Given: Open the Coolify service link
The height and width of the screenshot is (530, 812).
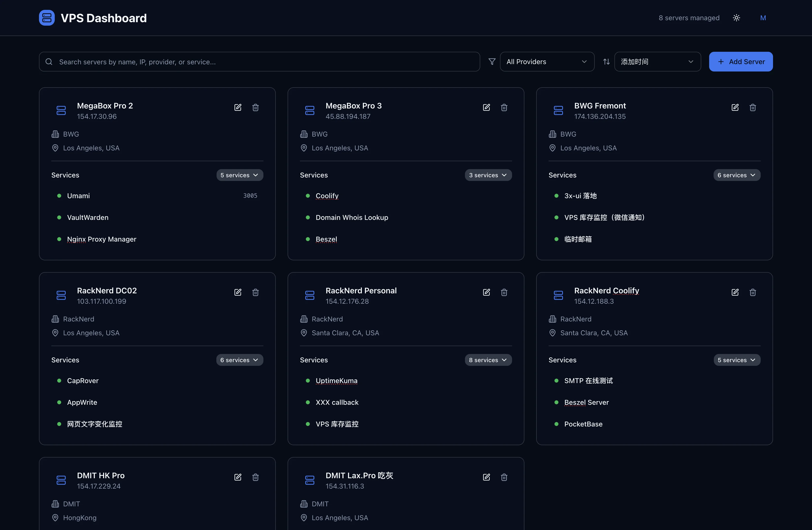Looking at the screenshot, I should (327, 196).
